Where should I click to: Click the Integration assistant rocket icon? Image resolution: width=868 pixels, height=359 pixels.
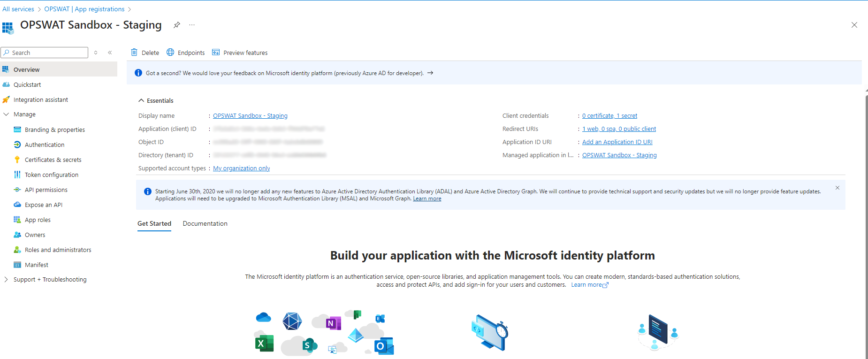tap(6, 99)
